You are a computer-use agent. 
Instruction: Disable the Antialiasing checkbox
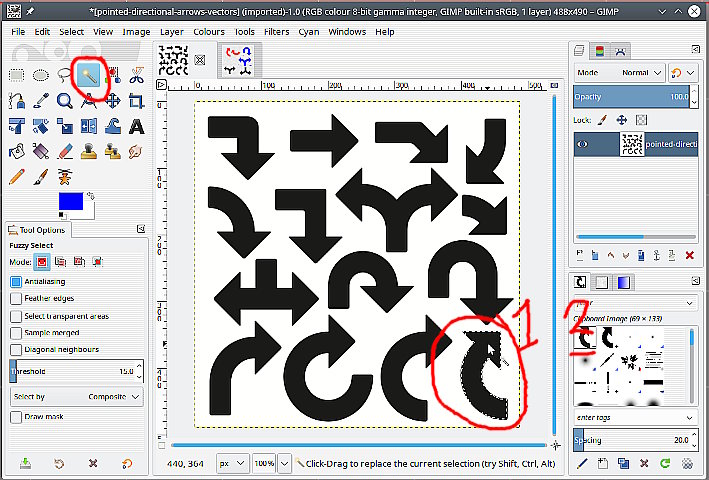(x=16, y=282)
